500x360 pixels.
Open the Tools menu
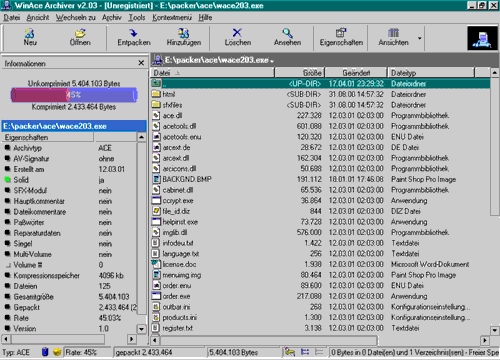click(137, 17)
